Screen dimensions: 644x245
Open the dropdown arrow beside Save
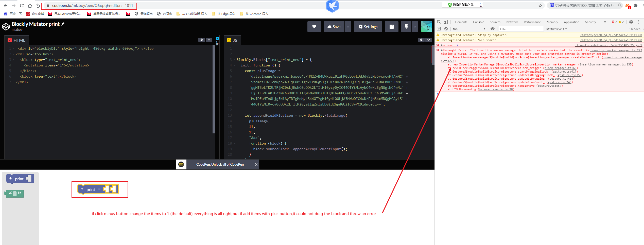pyautogui.click(x=348, y=27)
